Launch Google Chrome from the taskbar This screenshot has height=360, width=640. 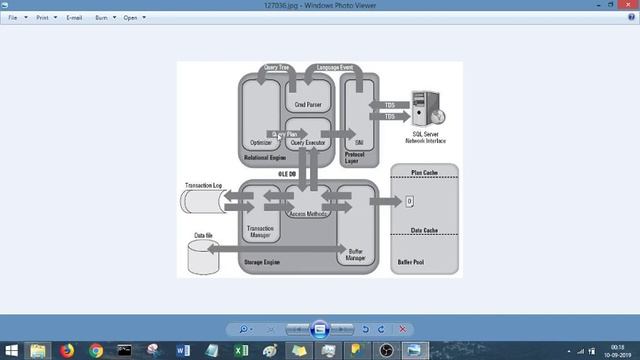[96, 351]
